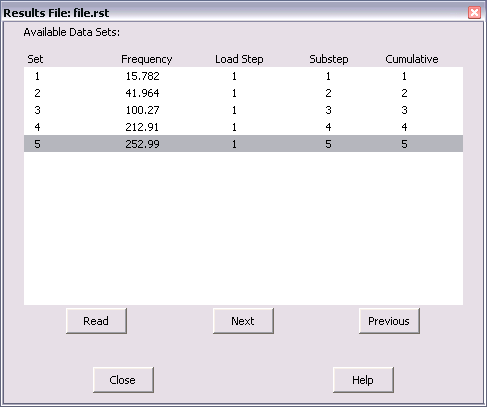Click the Next button

tap(243, 321)
